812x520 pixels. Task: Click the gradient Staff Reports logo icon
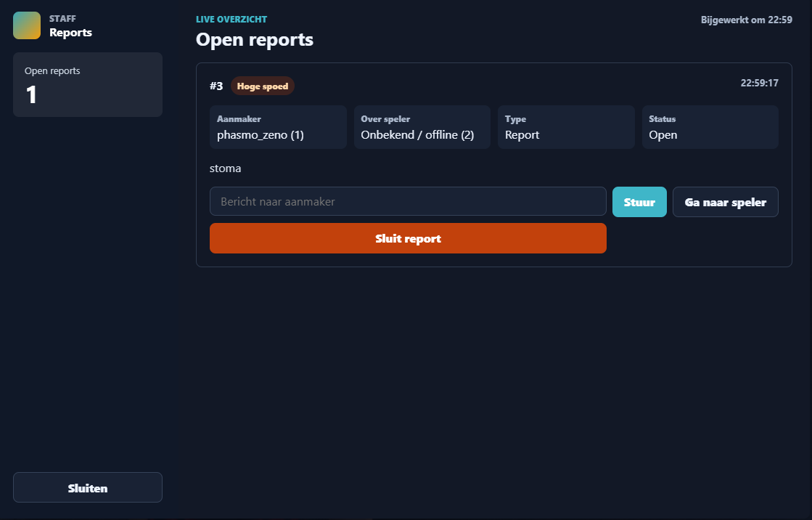27,25
